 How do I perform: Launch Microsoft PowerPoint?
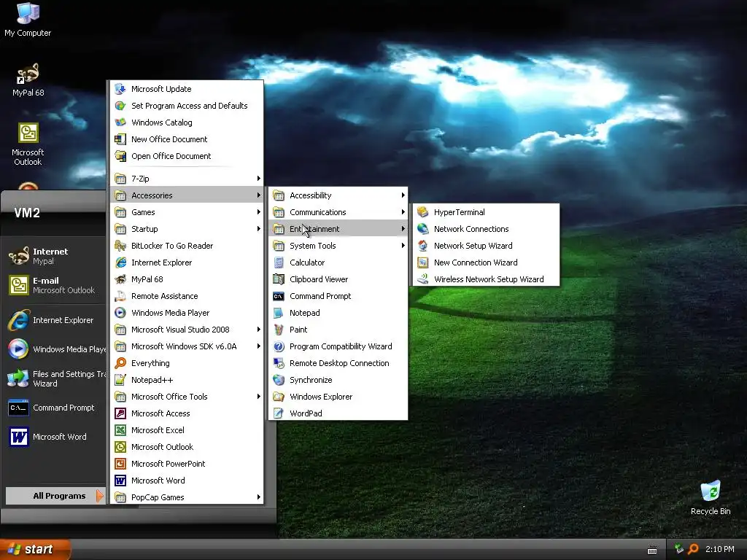(187, 463)
